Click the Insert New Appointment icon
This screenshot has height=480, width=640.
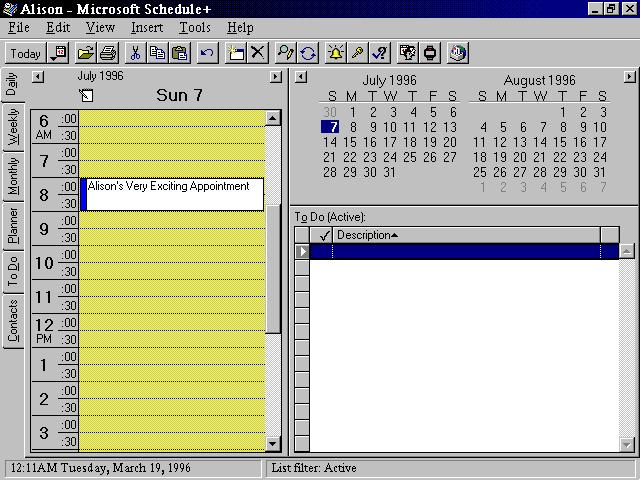tap(236, 53)
